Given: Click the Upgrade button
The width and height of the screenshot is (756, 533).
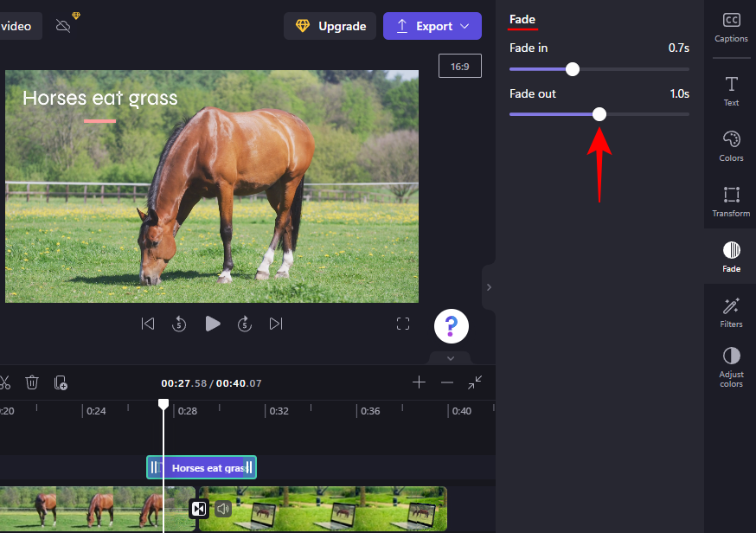Looking at the screenshot, I should pyautogui.click(x=330, y=26).
